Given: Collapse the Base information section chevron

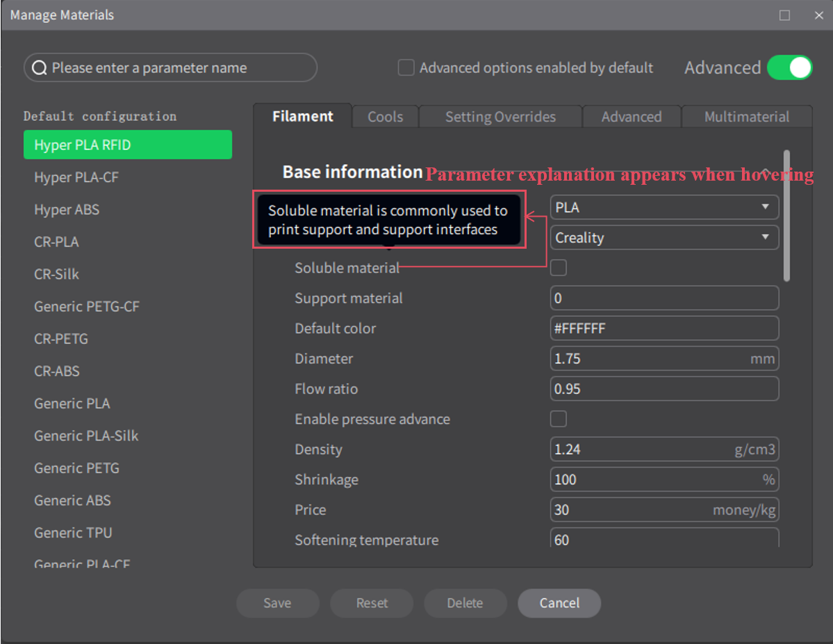Looking at the screenshot, I should pos(765,172).
